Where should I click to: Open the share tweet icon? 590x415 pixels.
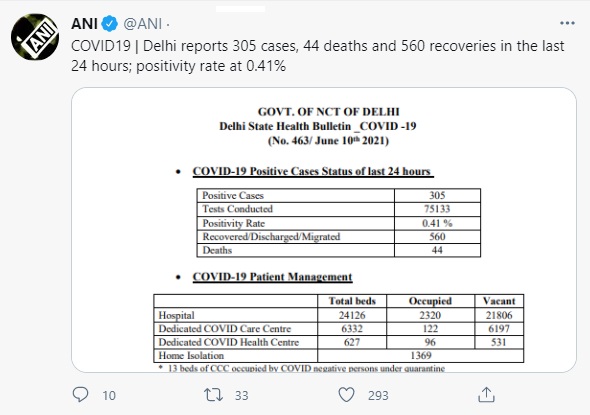[486, 395]
